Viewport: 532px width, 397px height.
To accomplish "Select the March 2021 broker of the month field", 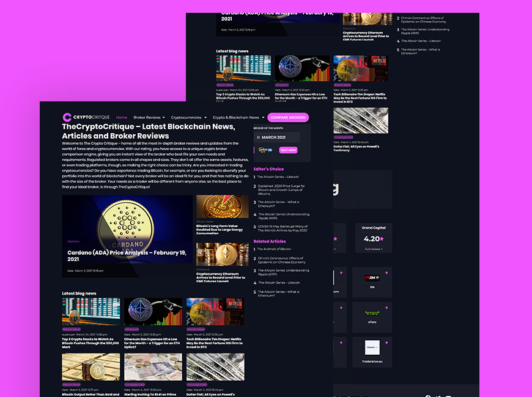I will [277, 137].
